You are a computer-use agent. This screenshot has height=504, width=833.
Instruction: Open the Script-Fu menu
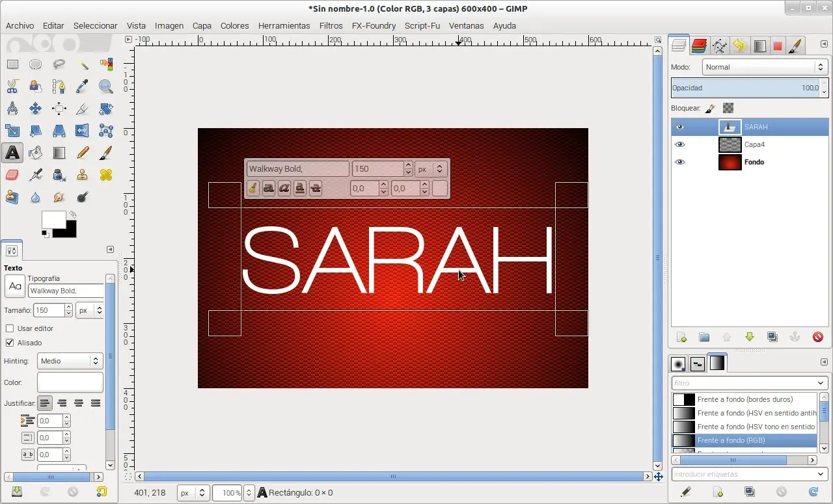422,26
